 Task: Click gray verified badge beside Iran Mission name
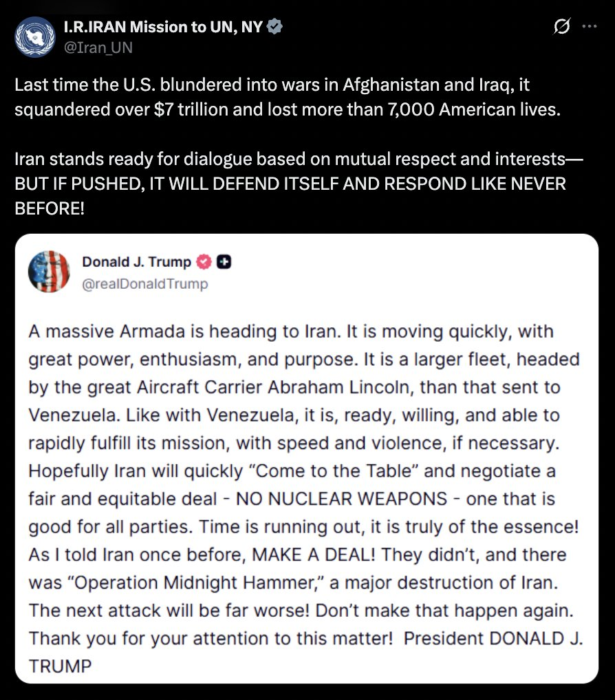[275, 28]
